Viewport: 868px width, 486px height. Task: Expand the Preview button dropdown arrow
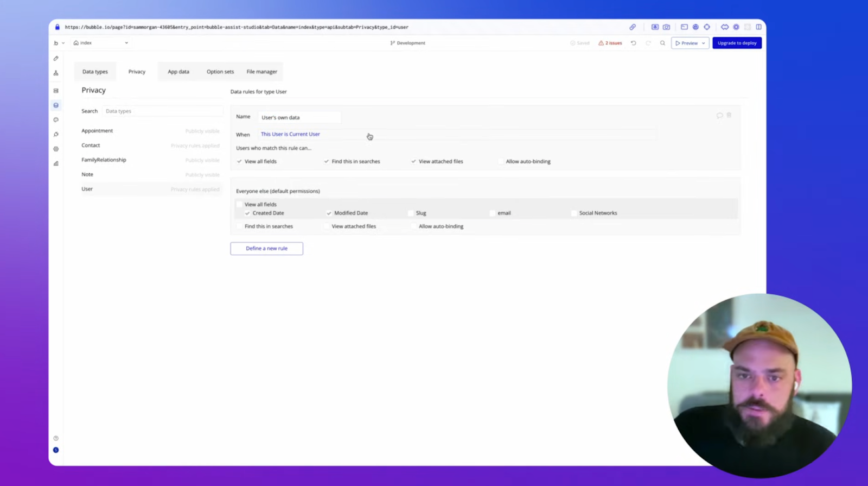coord(703,43)
